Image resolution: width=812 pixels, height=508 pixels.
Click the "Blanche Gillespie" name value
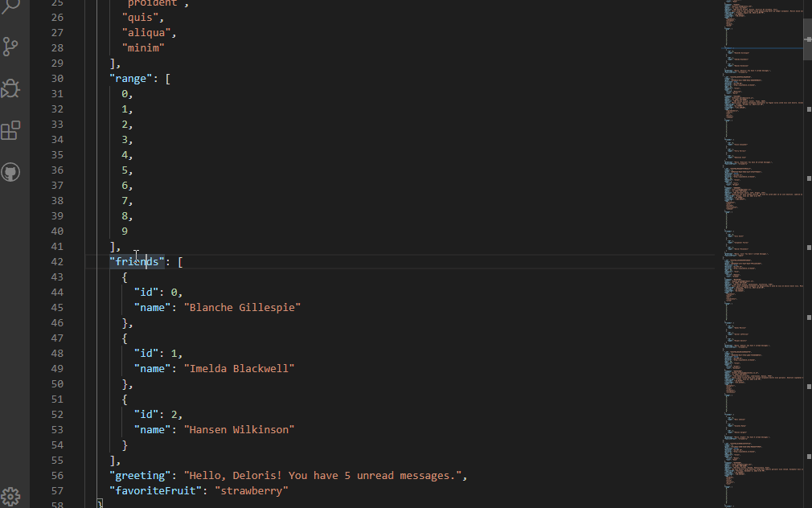click(x=242, y=308)
